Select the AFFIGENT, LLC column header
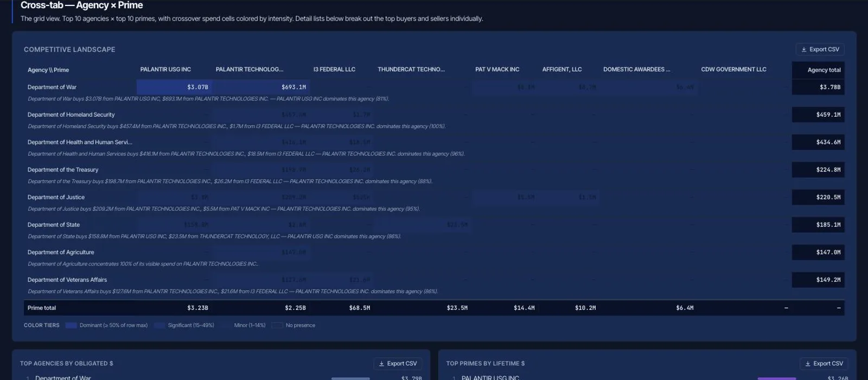 pos(562,69)
